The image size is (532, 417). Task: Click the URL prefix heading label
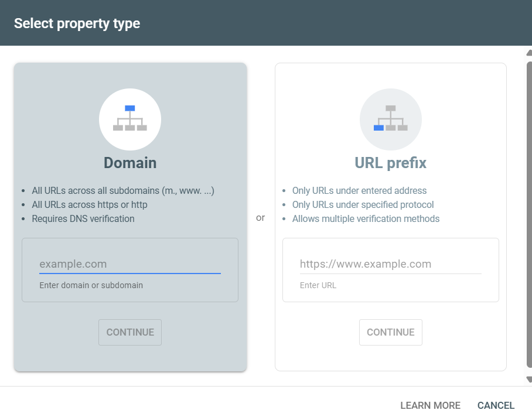pos(390,163)
